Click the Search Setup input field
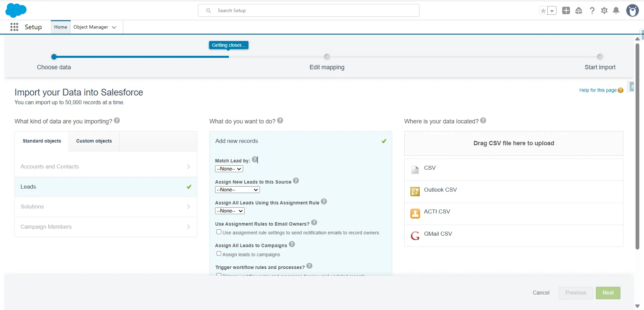 tap(309, 10)
